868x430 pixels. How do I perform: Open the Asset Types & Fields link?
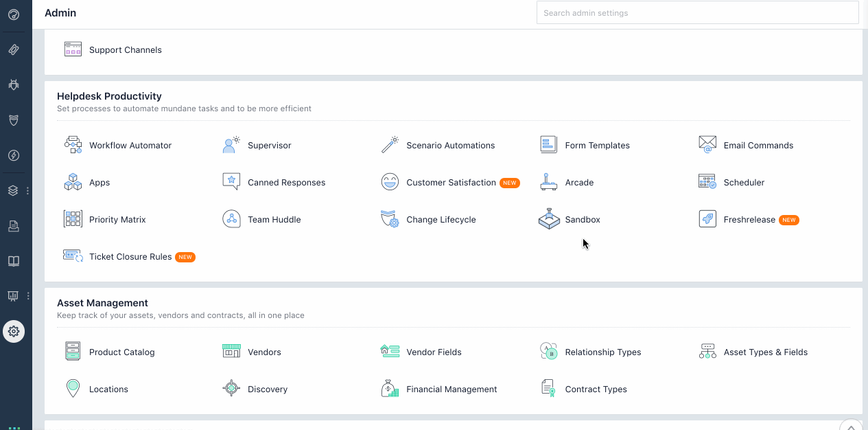(x=766, y=352)
